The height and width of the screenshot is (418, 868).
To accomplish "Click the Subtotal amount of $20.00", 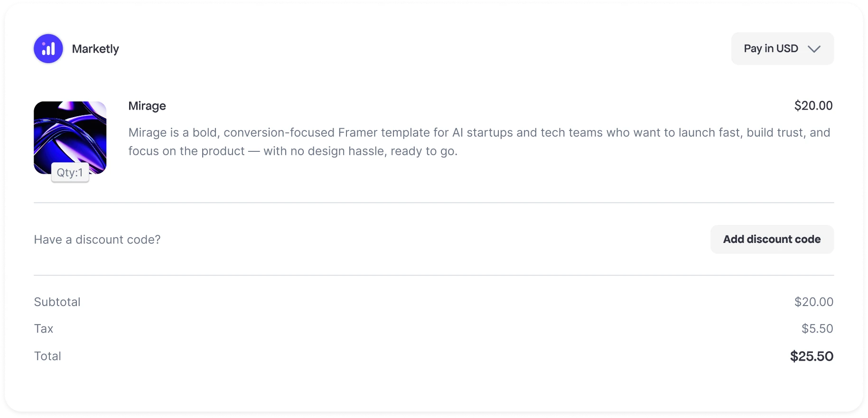I will [813, 302].
